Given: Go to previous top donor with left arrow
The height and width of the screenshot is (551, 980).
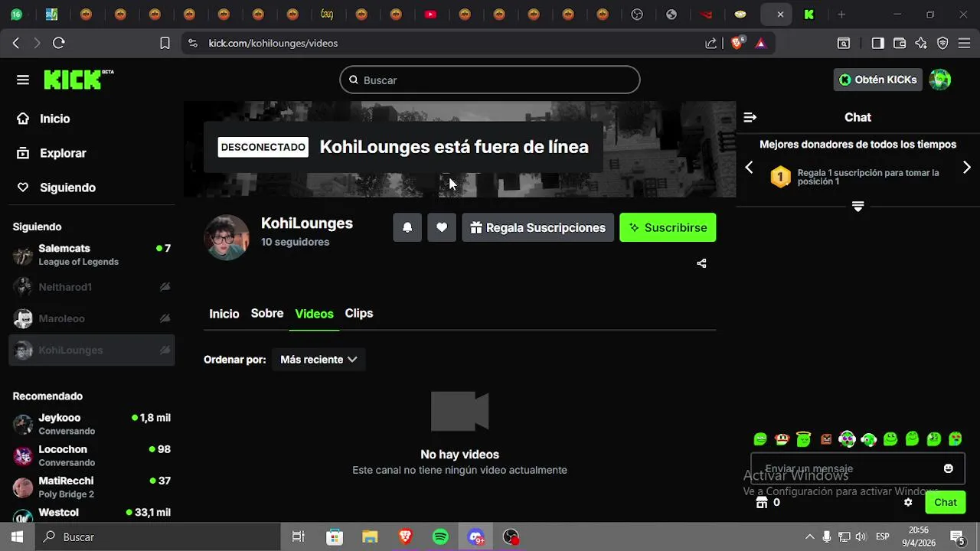Looking at the screenshot, I should coord(749,167).
